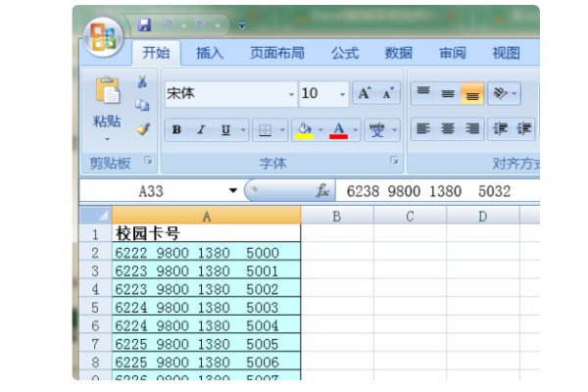This screenshot has width=588, height=392.
Task: Select cell with 6223 9800 1380 5001
Action: pyautogui.click(x=206, y=270)
